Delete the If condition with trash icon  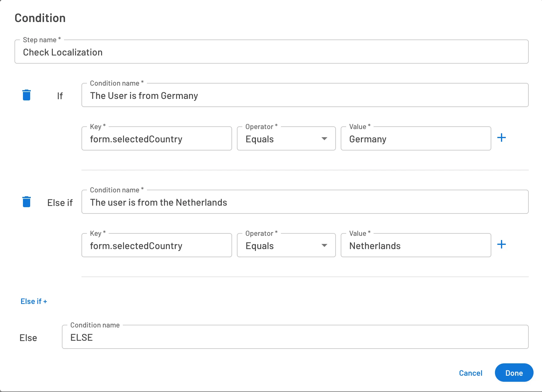click(27, 95)
